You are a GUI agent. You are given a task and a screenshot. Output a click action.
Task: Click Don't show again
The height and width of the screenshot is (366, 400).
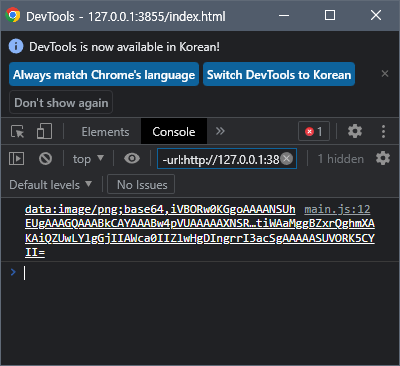(x=61, y=103)
